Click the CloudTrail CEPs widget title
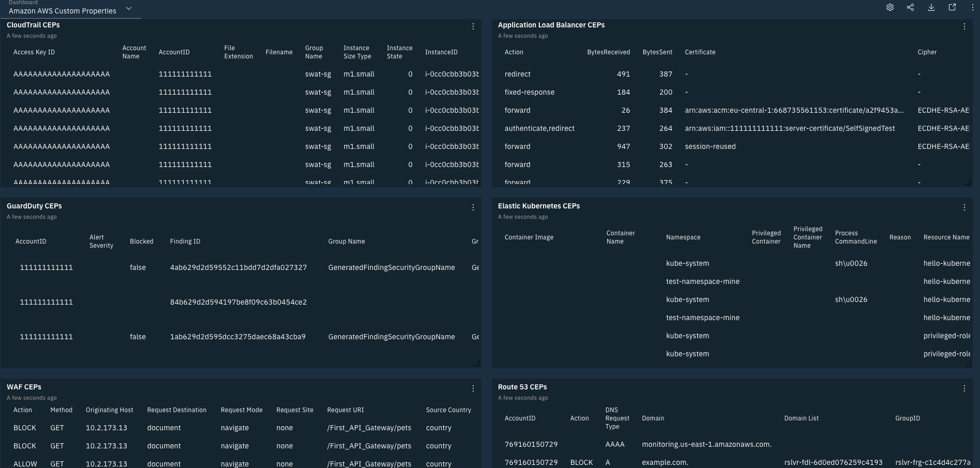980x468 pixels. [33, 25]
